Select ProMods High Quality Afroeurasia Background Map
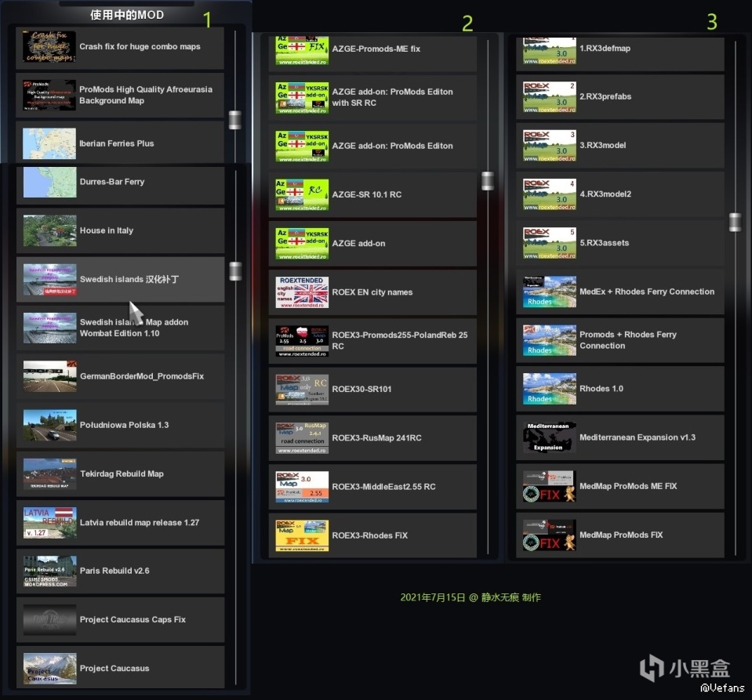The image size is (752, 700). point(120,95)
